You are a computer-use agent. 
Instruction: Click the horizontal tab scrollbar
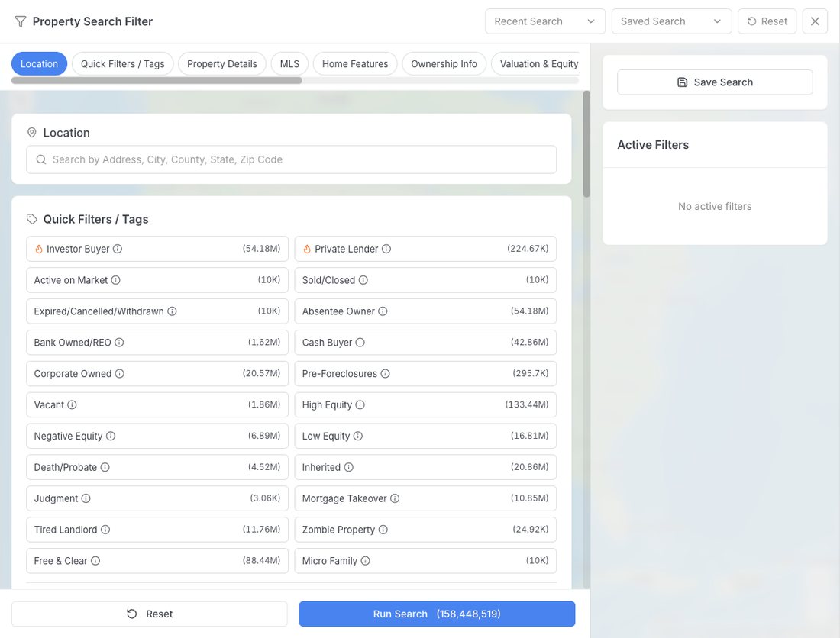(157, 81)
